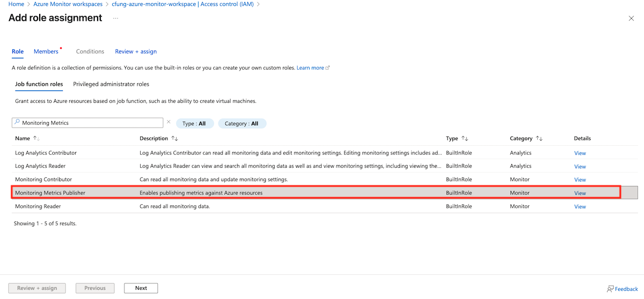Open the Type : All filter
644x299 pixels.
click(194, 123)
